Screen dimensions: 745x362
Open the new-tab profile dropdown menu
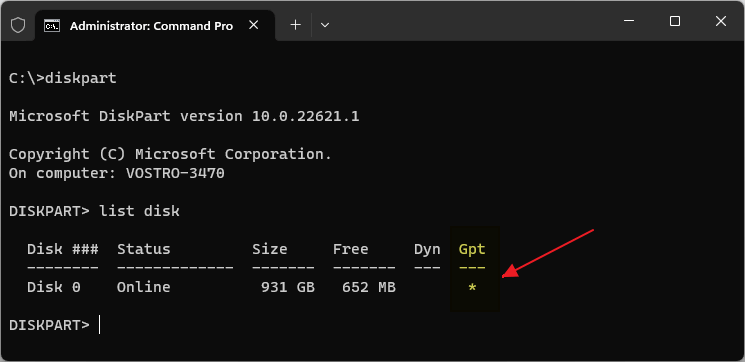click(x=325, y=25)
